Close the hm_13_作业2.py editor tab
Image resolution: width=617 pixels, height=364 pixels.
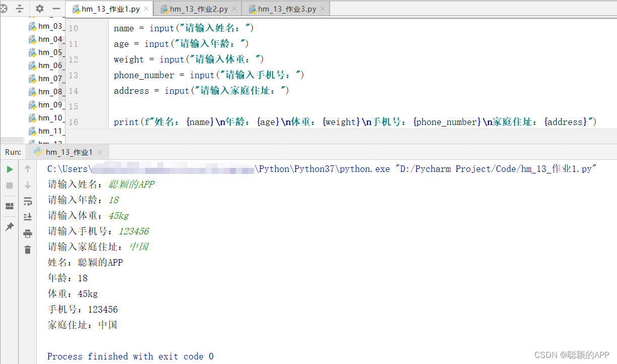(235, 9)
